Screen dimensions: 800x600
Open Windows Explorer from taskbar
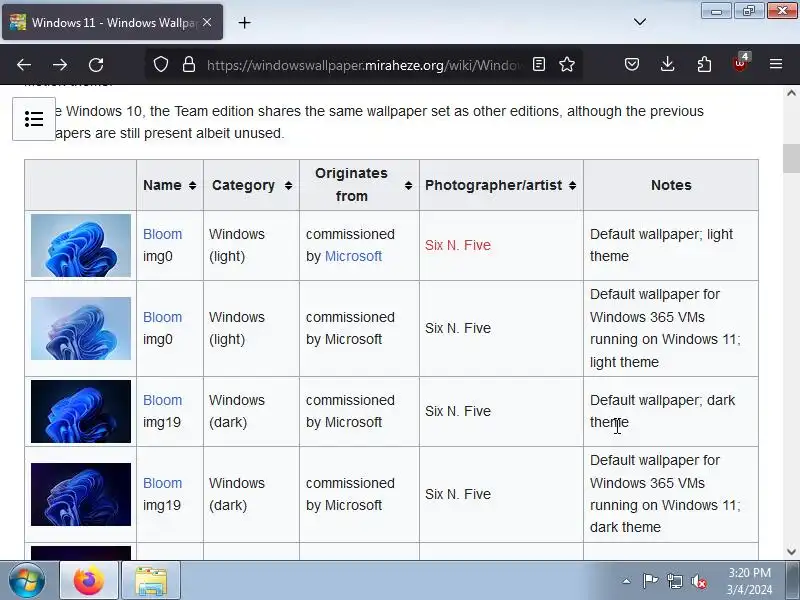[x=151, y=581]
